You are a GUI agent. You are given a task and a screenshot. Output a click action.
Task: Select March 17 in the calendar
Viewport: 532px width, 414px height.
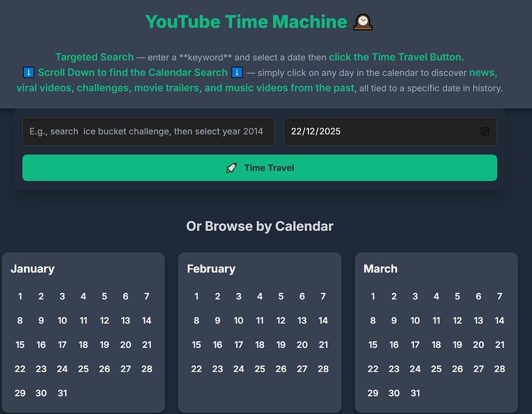415,345
